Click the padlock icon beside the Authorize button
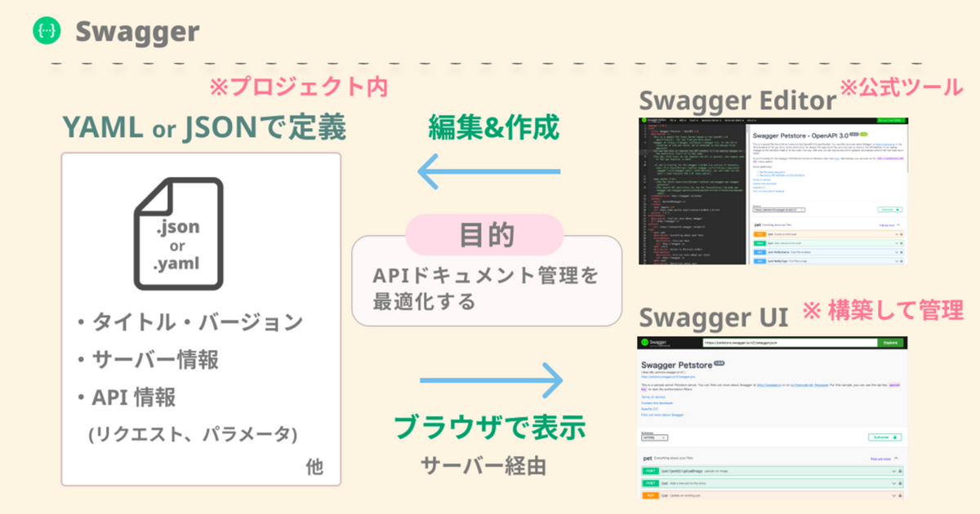The width and height of the screenshot is (980, 514). (894, 437)
